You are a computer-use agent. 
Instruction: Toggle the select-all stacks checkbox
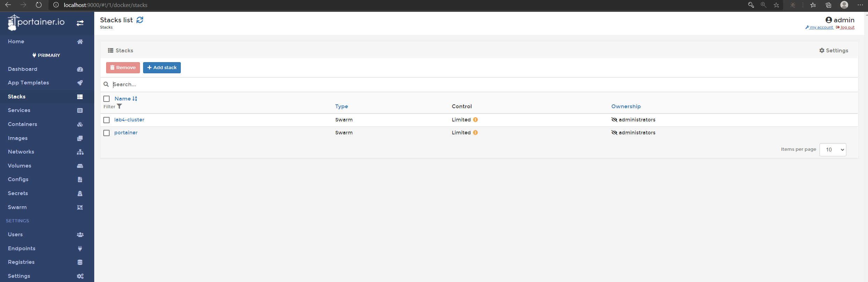(106, 99)
